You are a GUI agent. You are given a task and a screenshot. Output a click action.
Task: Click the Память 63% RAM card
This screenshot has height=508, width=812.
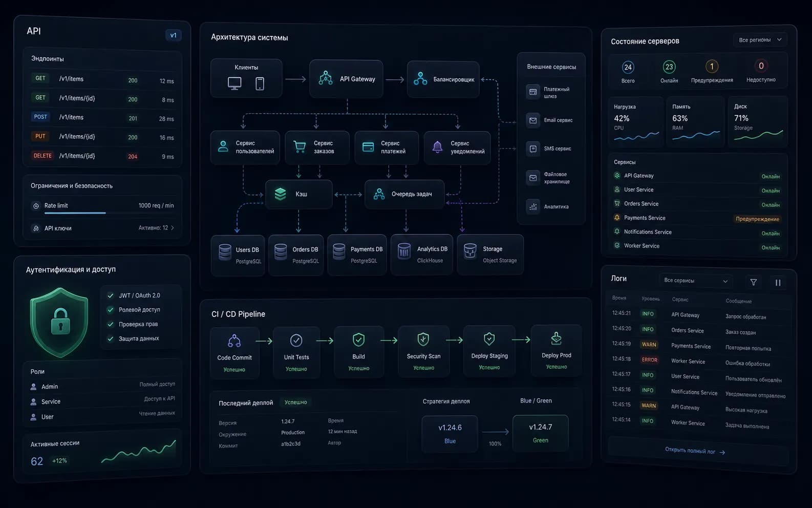tap(695, 122)
